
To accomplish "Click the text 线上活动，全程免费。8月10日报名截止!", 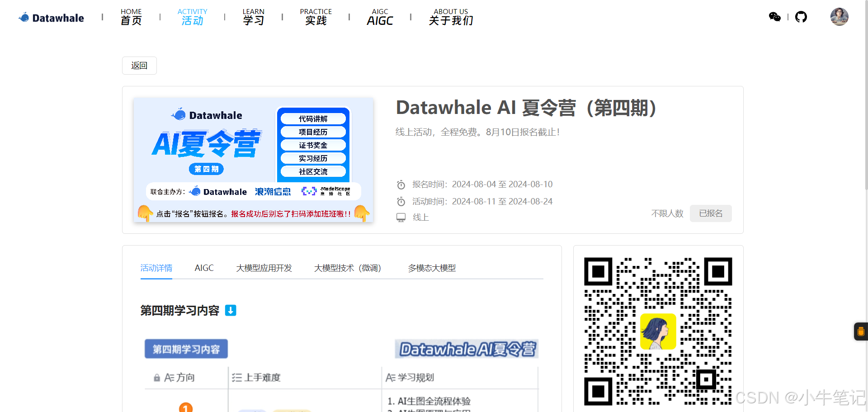I will (x=478, y=132).
